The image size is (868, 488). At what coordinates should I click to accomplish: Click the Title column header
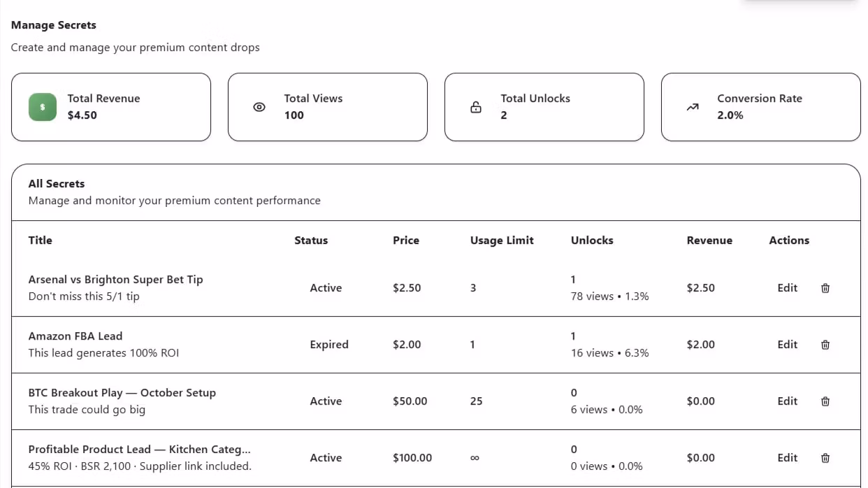click(x=41, y=241)
